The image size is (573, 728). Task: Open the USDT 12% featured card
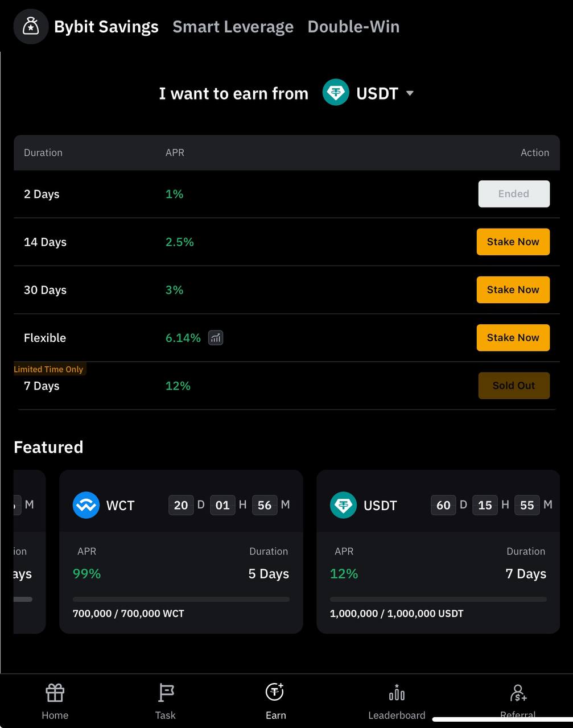pos(438,552)
